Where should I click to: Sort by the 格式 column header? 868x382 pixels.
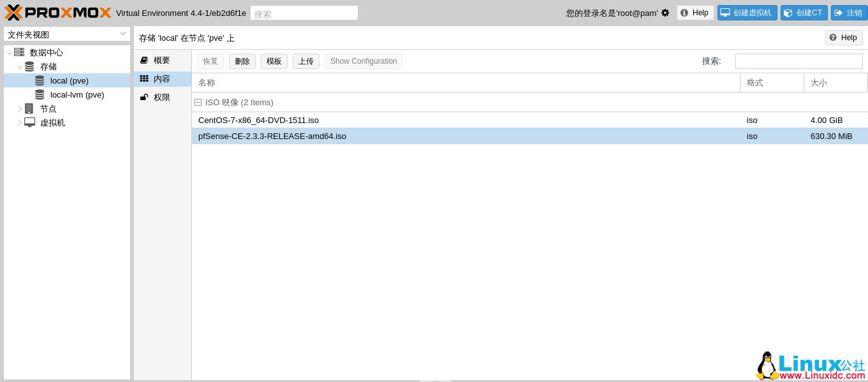[772, 83]
